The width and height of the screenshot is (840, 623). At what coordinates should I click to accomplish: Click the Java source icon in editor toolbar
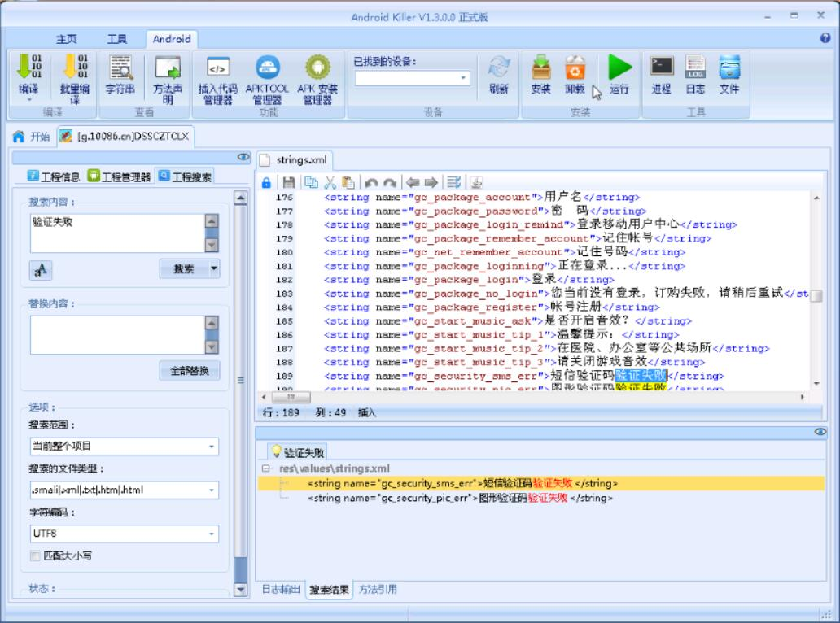point(476,182)
